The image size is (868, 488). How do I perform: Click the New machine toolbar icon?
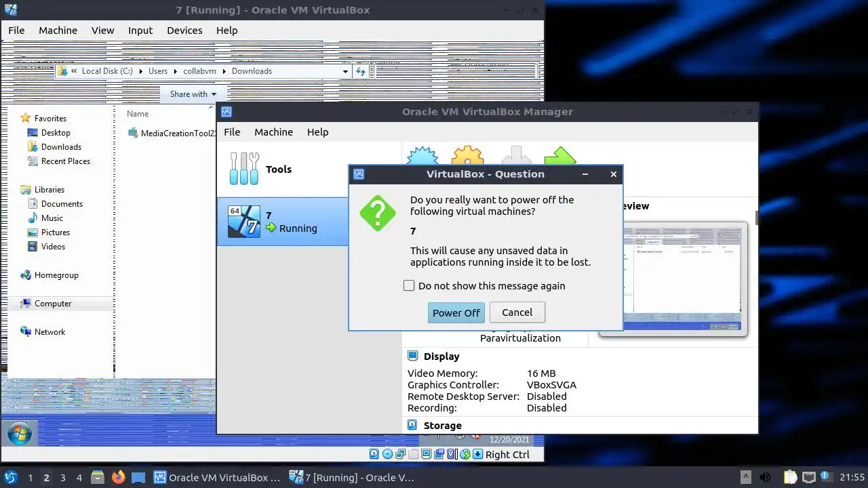(x=422, y=156)
